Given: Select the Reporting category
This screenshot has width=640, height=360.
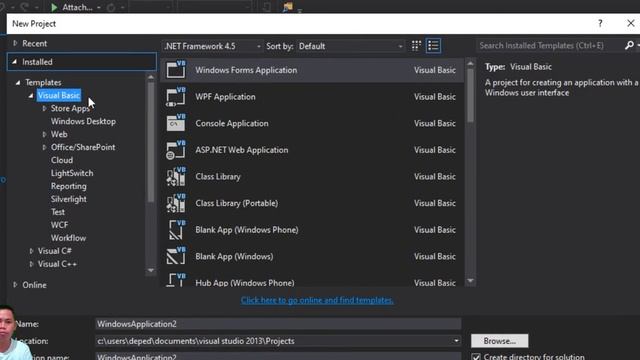Looking at the screenshot, I should 69,186.
